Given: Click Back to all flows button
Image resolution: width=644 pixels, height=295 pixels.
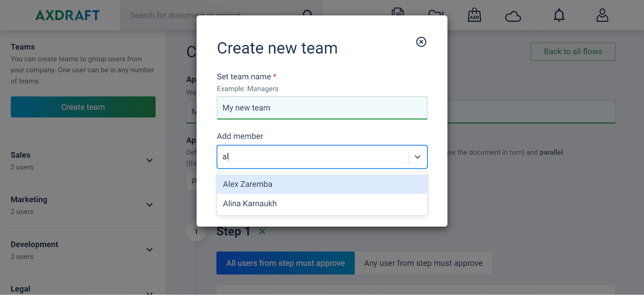Looking at the screenshot, I should tap(573, 51).
